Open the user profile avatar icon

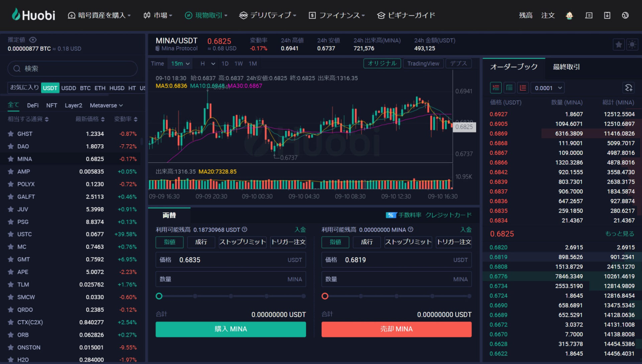click(569, 15)
